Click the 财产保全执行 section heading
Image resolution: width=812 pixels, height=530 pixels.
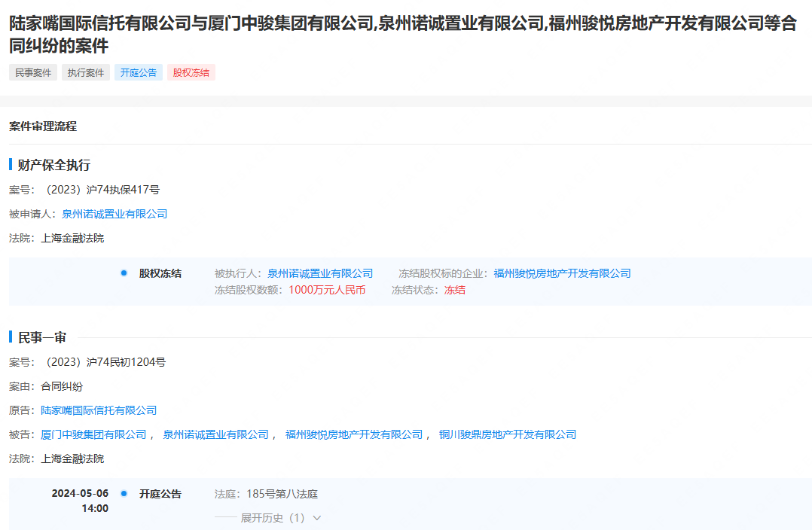pos(54,165)
